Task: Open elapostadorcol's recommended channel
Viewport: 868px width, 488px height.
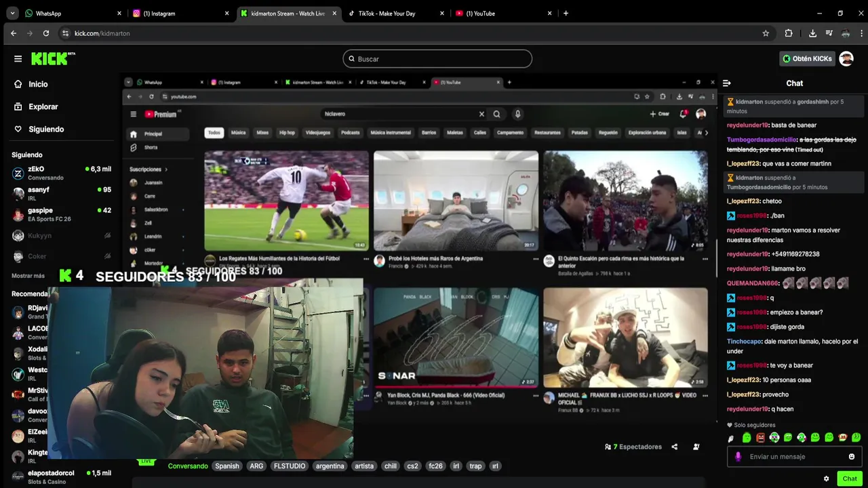Action: tap(61, 477)
